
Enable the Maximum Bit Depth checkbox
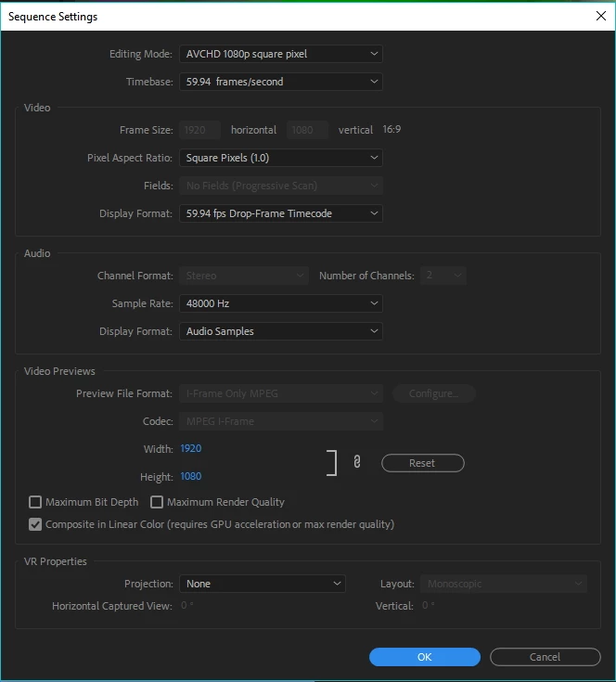pyautogui.click(x=35, y=502)
